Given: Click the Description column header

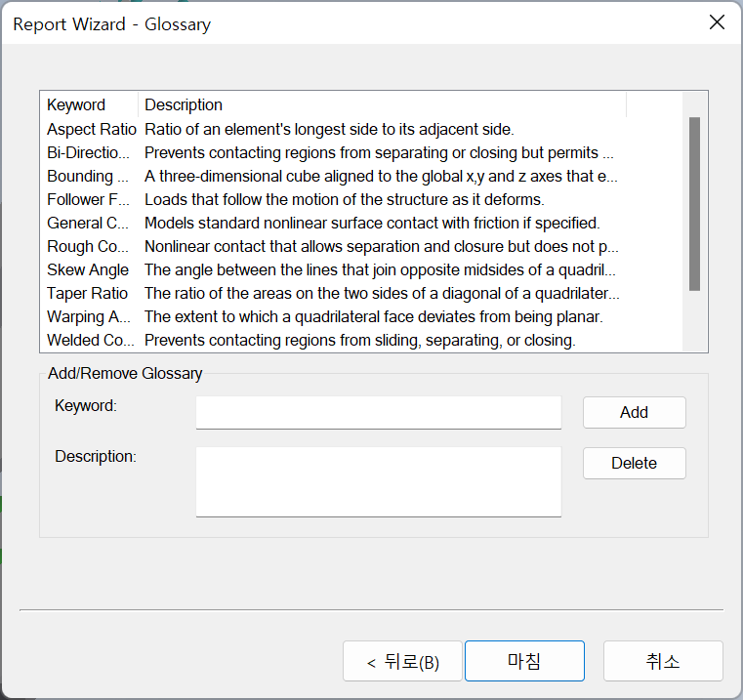Looking at the screenshot, I should click(x=381, y=104).
